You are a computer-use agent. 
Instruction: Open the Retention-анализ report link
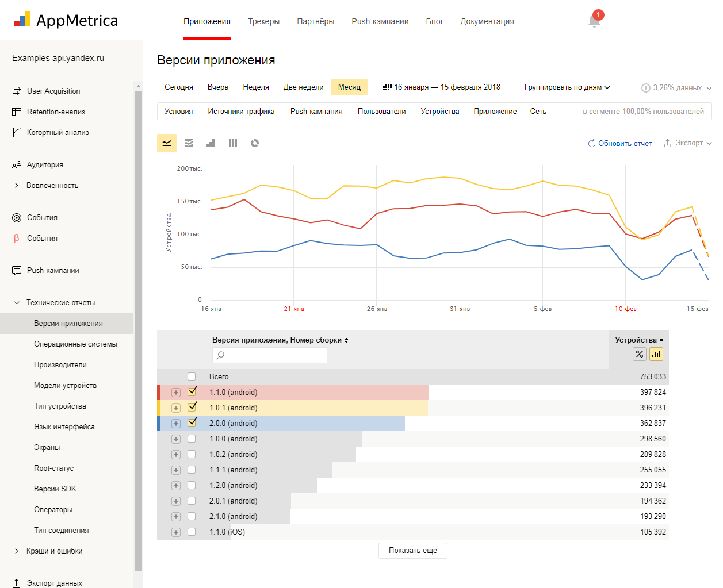(x=56, y=112)
